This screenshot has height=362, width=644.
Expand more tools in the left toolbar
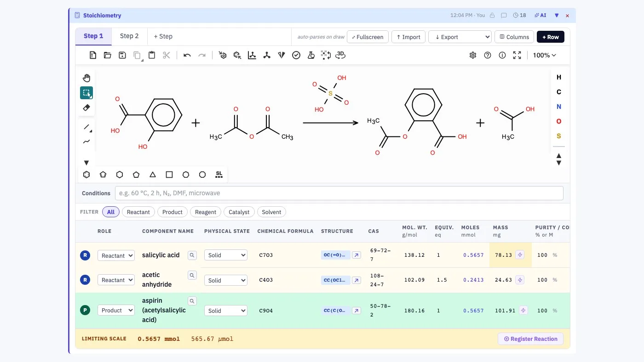coord(86,163)
